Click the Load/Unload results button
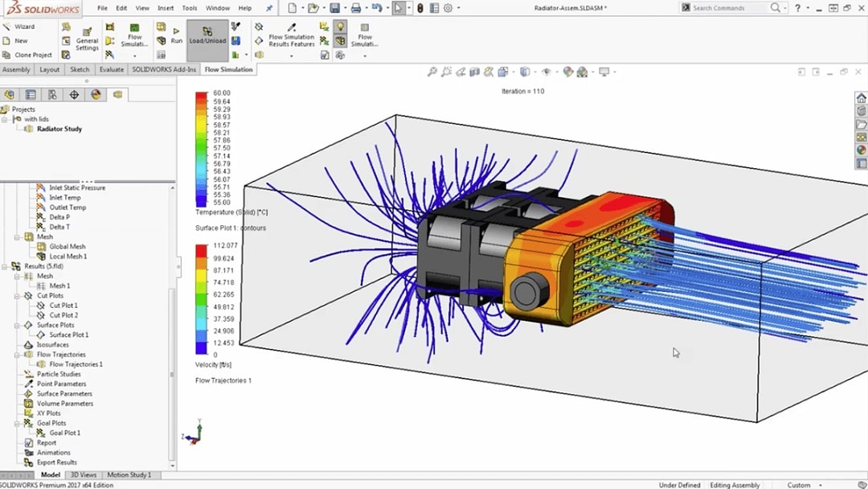Screen dimensions: 868x489 pyautogui.click(x=207, y=35)
